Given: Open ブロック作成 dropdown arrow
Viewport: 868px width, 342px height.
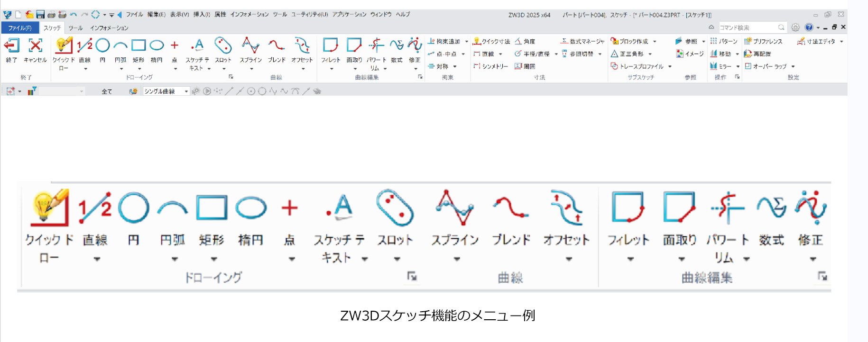Looking at the screenshot, I should [x=655, y=42].
